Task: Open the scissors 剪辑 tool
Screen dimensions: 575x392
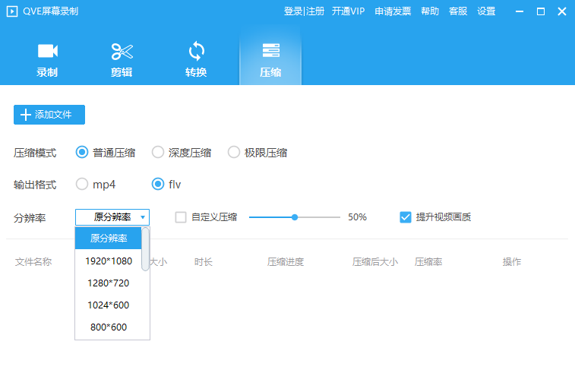Action: [122, 52]
